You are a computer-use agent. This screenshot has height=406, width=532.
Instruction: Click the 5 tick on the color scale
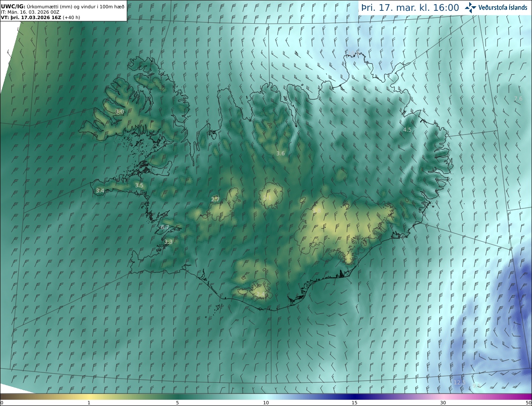(x=177, y=403)
